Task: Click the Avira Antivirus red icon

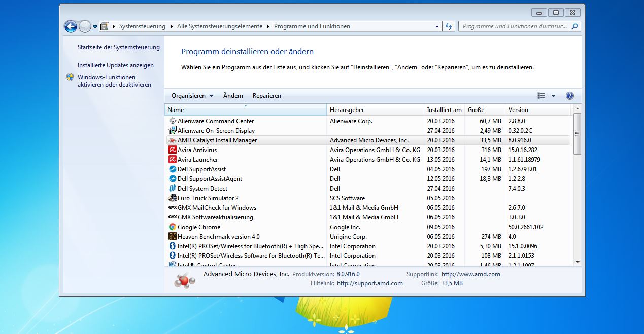Action: pos(172,150)
